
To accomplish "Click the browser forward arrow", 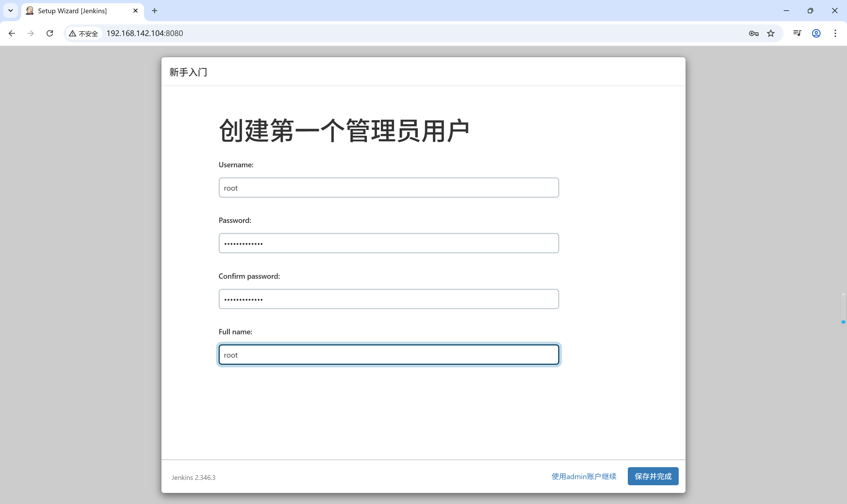I will point(30,33).
